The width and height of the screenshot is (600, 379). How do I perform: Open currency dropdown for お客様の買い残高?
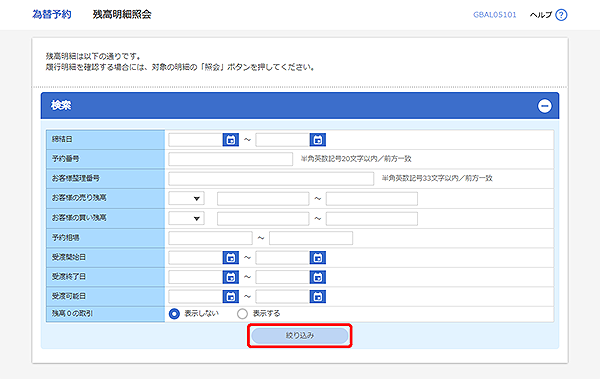coord(186,219)
